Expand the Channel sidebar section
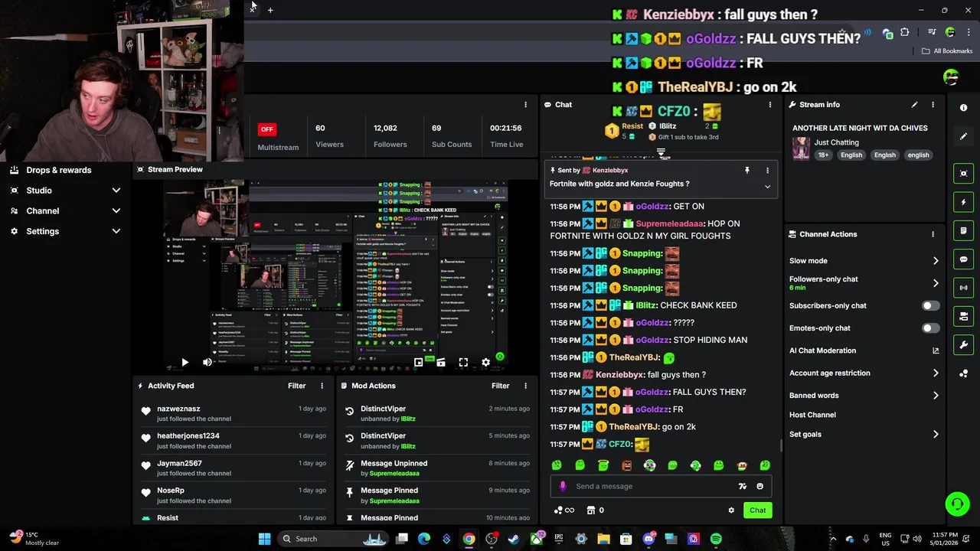 [x=65, y=210]
